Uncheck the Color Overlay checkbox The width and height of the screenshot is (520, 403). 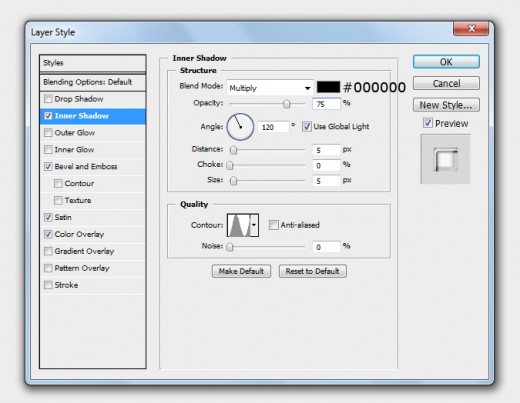tap(48, 234)
